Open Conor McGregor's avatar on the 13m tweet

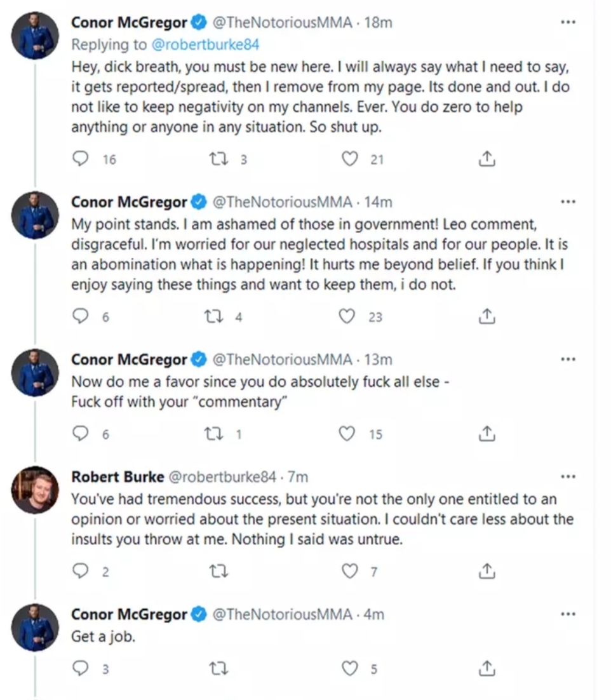click(x=36, y=372)
